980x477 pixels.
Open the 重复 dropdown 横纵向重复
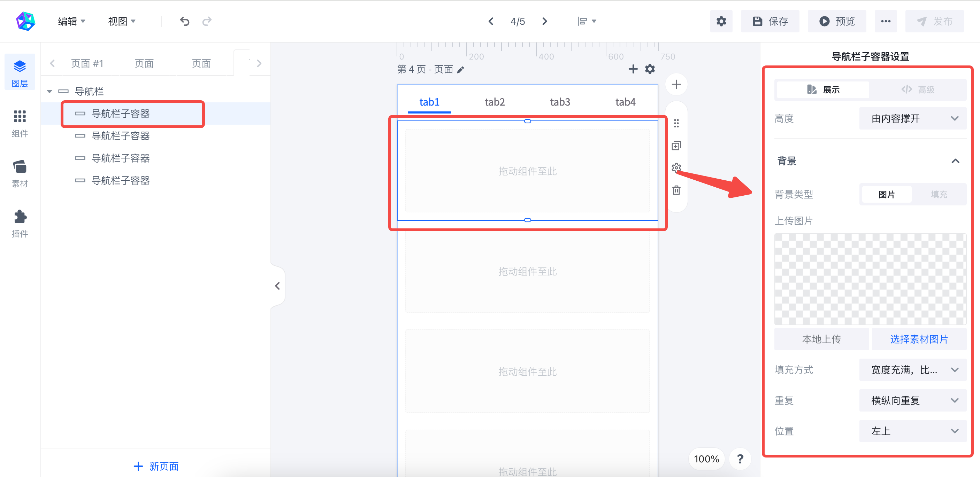point(913,400)
